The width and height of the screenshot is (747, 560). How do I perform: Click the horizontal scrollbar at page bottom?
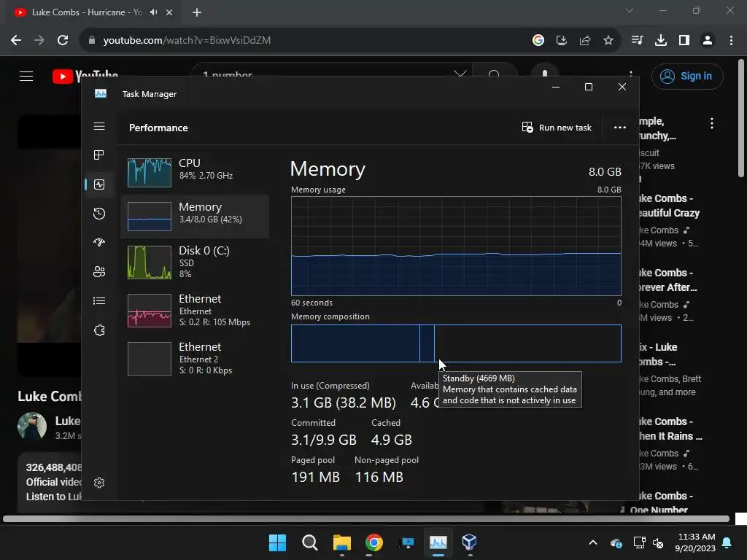[x=366, y=518]
